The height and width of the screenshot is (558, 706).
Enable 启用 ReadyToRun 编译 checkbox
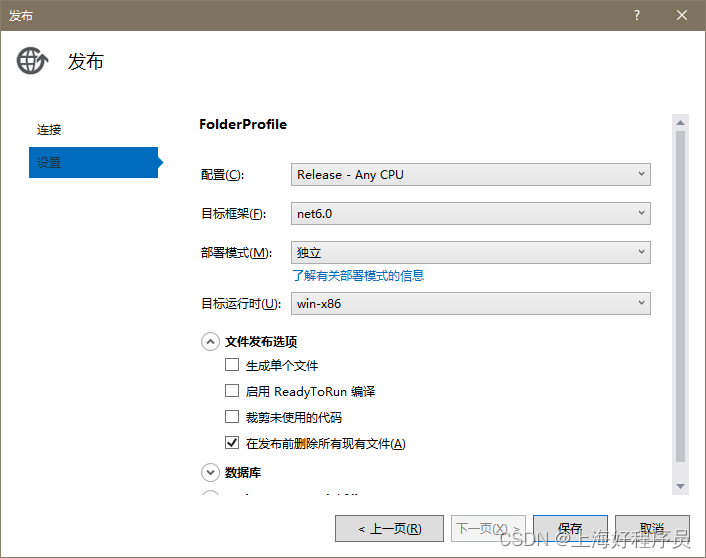[x=232, y=390]
